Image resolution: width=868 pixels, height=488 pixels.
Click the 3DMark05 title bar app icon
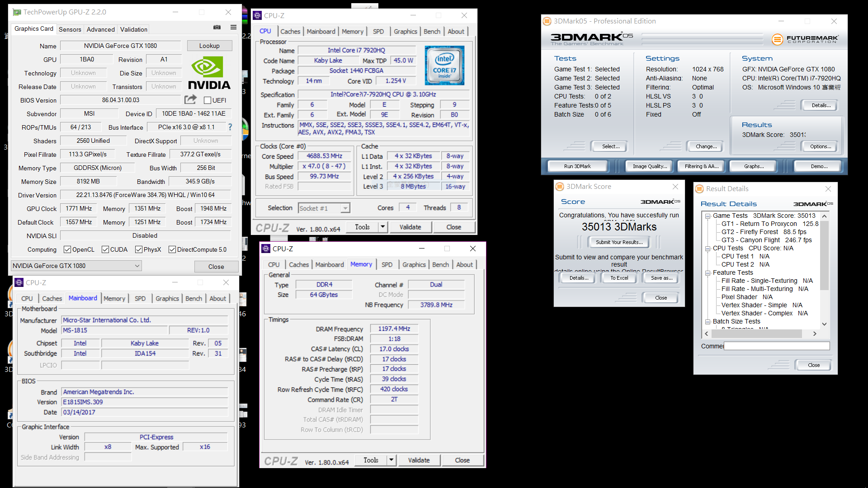[x=547, y=21]
